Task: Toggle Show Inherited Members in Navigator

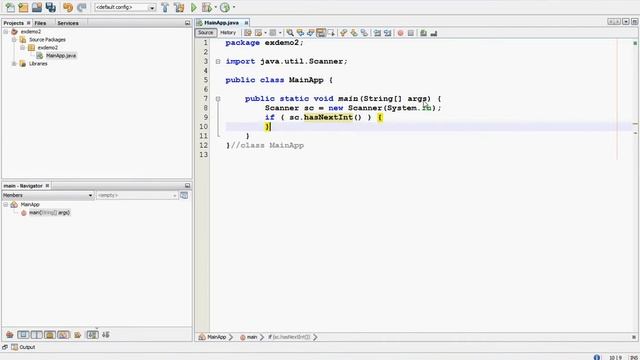Action: point(10,335)
